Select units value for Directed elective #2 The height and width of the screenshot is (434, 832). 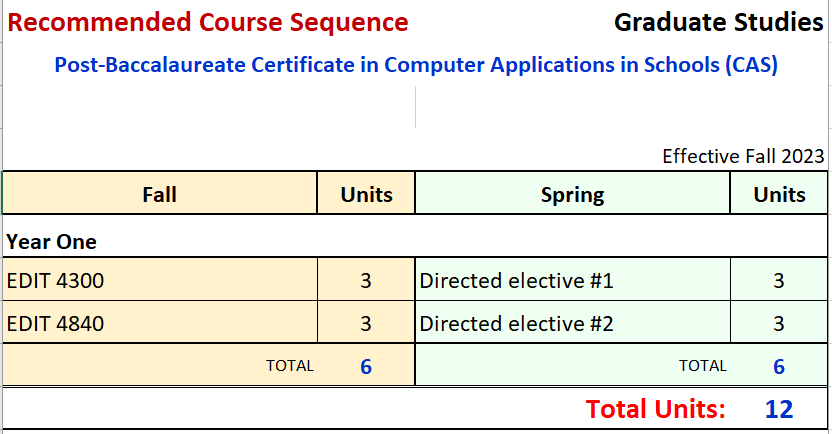click(779, 324)
